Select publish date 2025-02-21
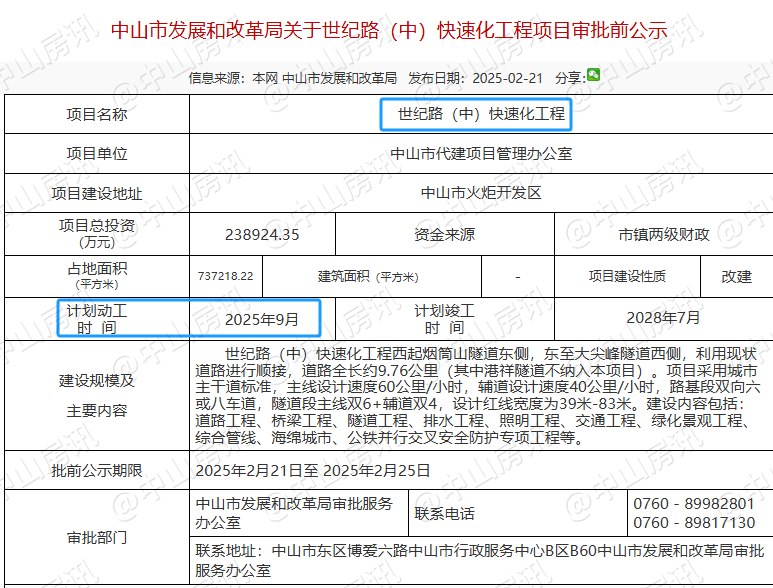773x588 pixels. [x=507, y=78]
